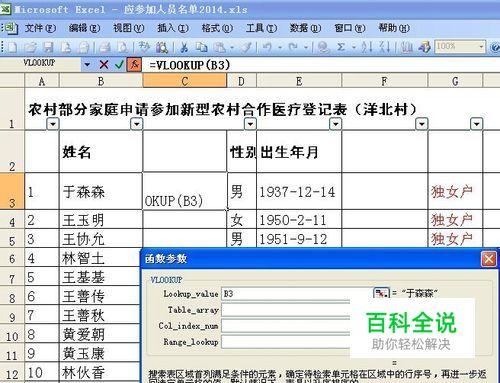
Task: Click cell containing 王玉明
Action: click(101, 219)
